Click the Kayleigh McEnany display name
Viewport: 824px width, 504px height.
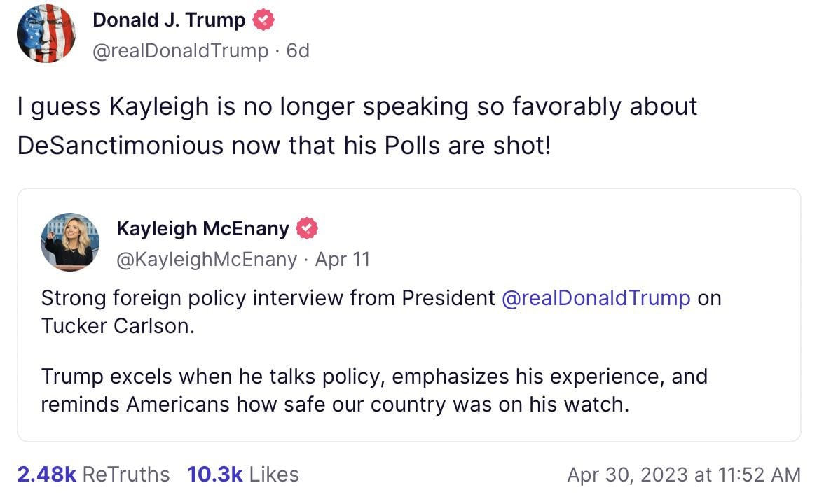[x=202, y=228]
